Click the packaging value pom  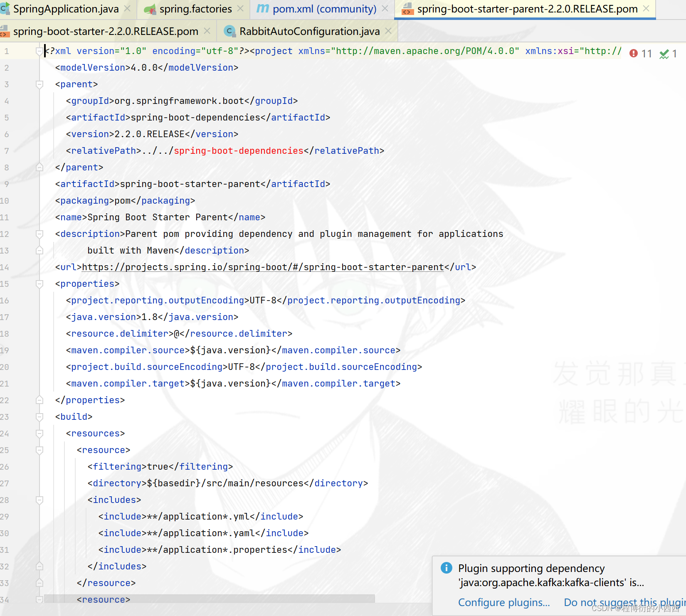[123, 201]
